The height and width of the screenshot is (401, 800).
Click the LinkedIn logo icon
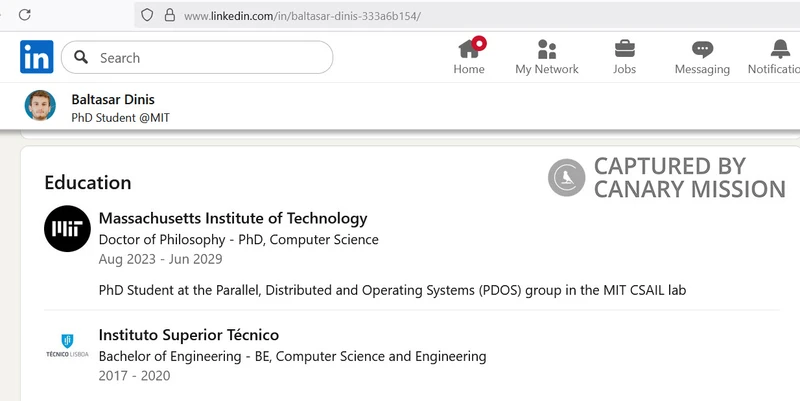tap(37, 57)
